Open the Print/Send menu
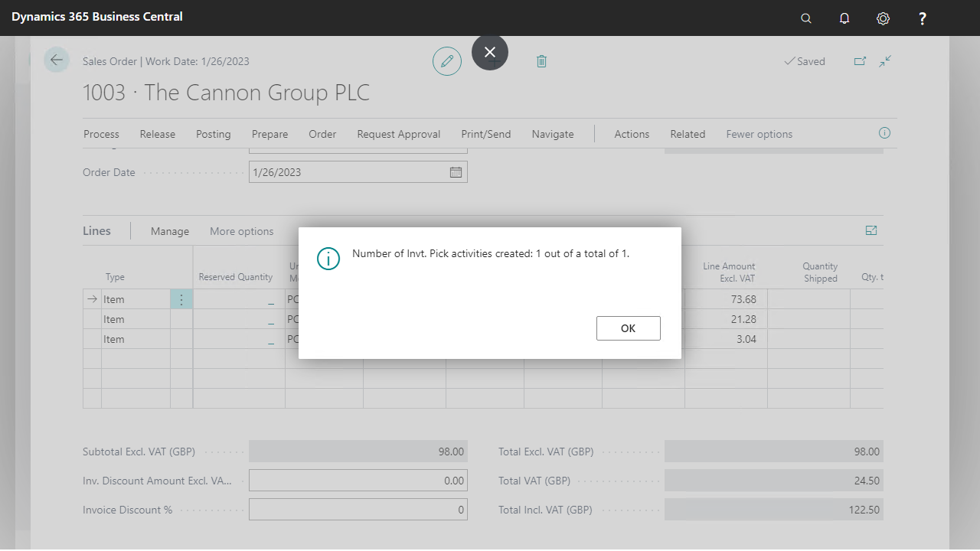This screenshot has height=551, width=980. click(x=486, y=134)
